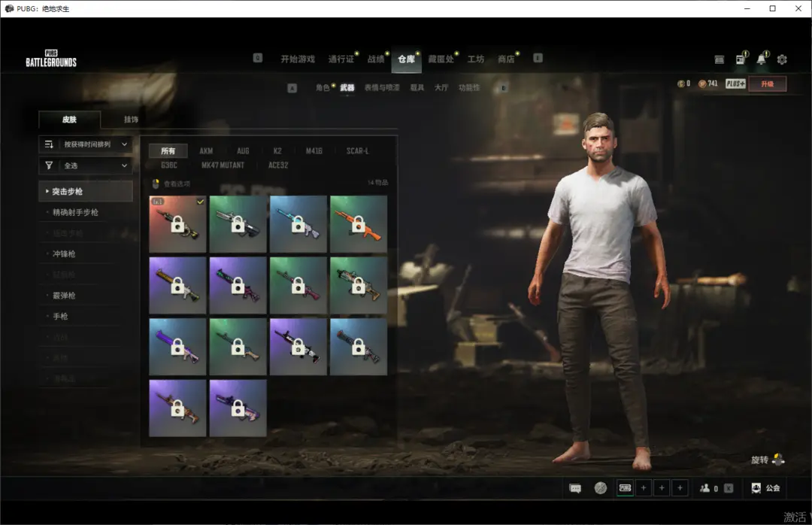Screen dimensions: 812x525
Task: Click the friends list icon in bottom bar
Action: (x=704, y=488)
